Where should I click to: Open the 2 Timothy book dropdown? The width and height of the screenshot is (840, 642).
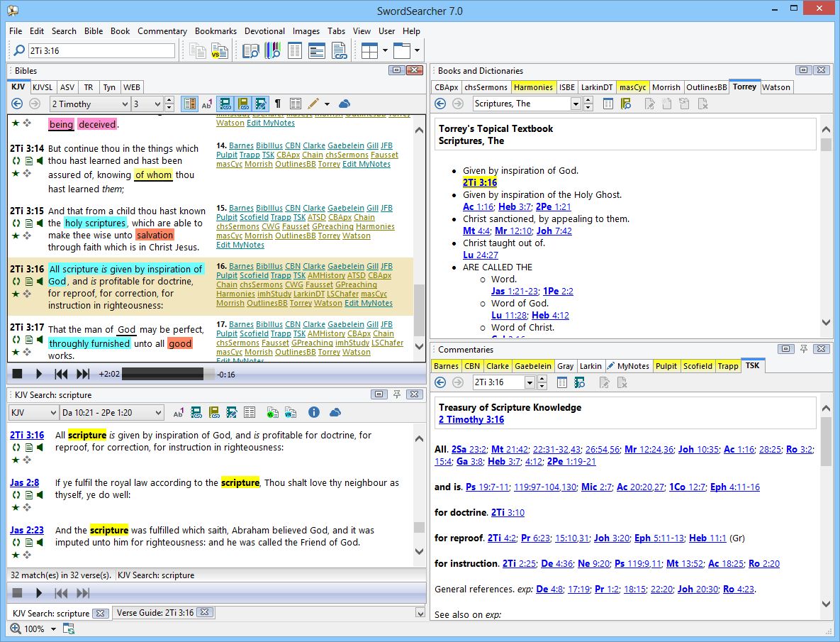90,104
